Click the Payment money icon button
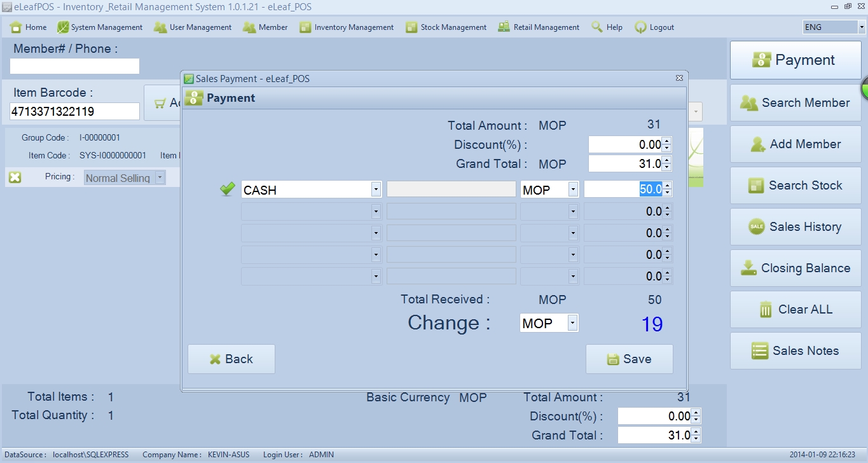The image size is (868, 463). pyautogui.click(x=761, y=60)
